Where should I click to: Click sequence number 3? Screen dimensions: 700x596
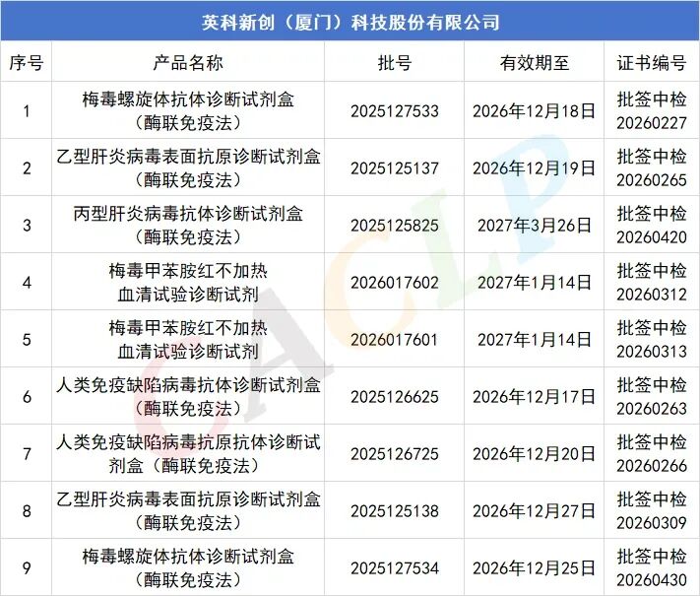point(27,226)
